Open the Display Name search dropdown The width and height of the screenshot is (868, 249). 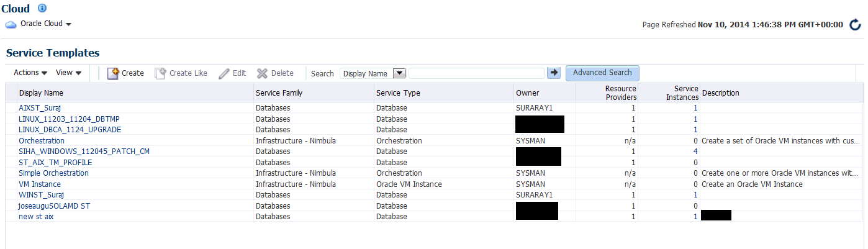[373, 73]
